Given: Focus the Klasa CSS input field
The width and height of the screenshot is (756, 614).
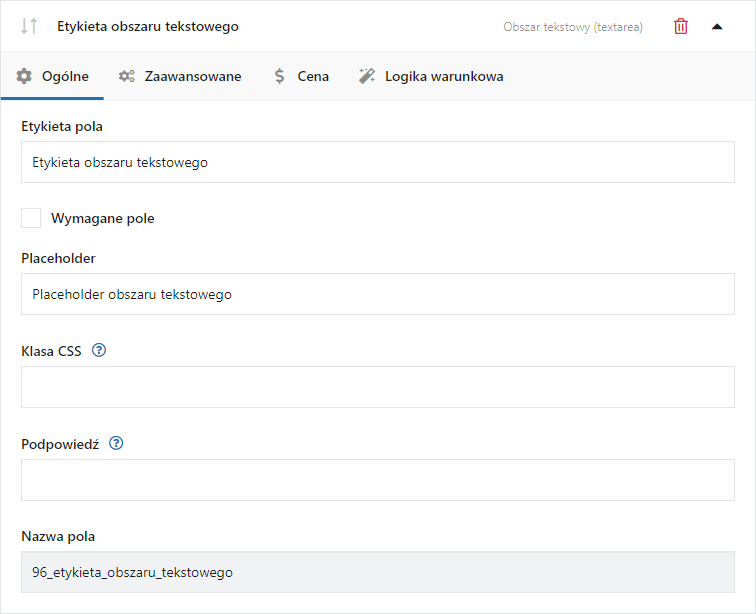Looking at the screenshot, I should [x=378, y=387].
